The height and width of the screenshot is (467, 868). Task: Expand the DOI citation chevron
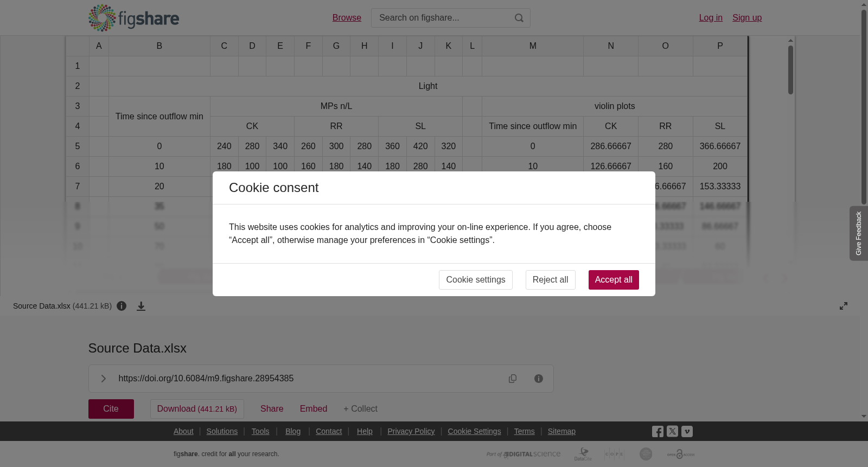[x=103, y=379]
